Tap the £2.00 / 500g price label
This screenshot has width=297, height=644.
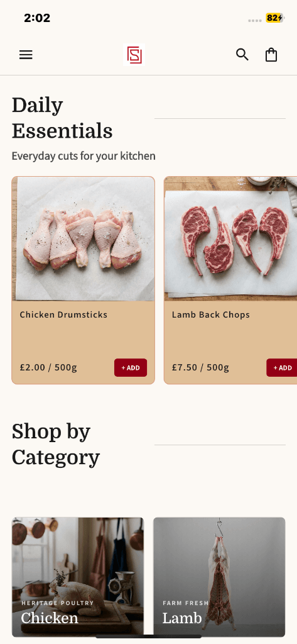(48, 367)
